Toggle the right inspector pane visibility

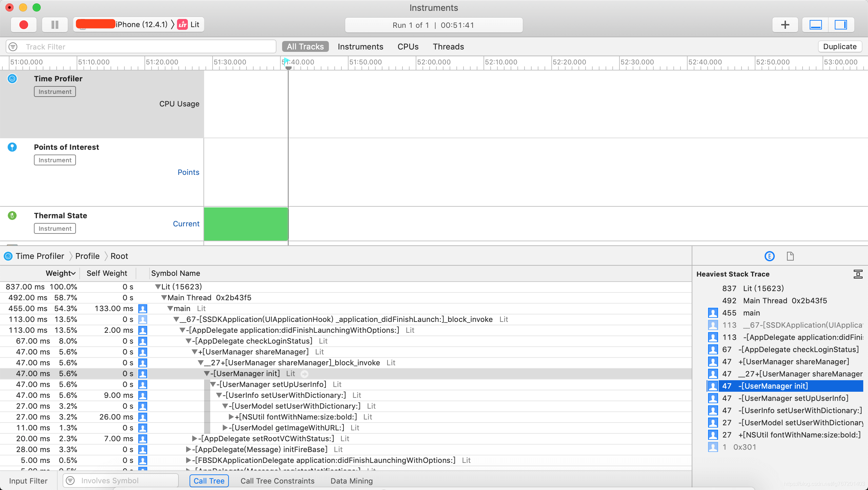pos(841,25)
